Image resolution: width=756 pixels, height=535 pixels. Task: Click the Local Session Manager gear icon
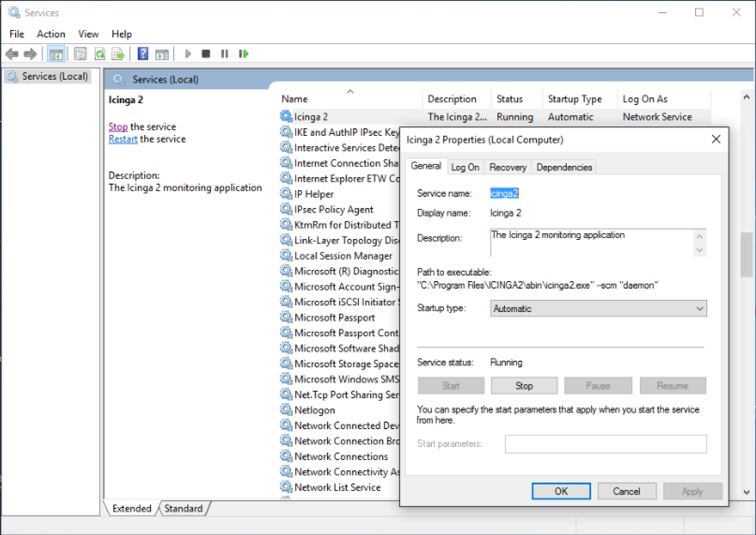coord(286,255)
